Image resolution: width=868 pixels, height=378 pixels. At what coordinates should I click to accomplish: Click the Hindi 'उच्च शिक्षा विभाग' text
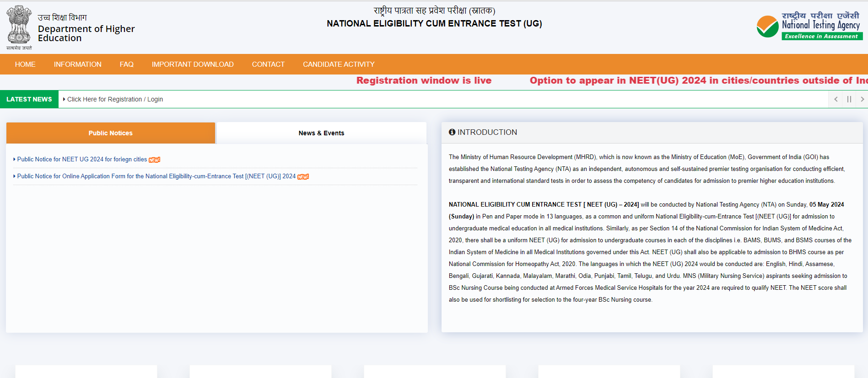62,17
